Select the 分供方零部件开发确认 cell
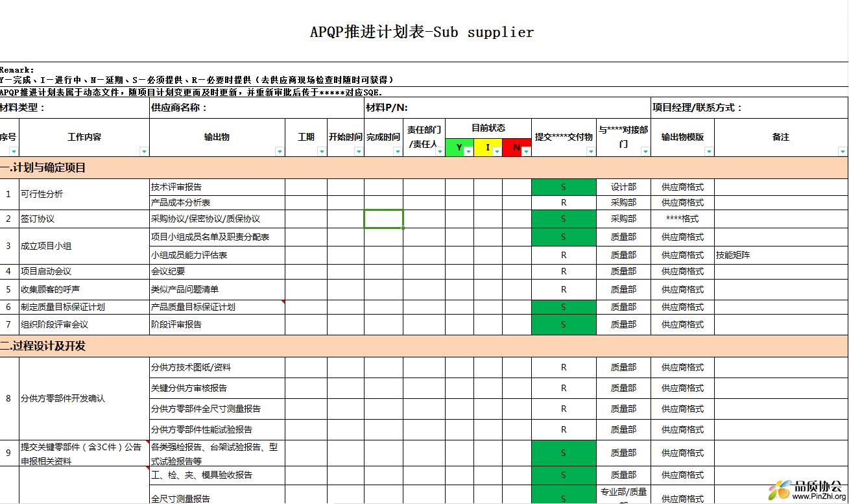Image resolution: width=849 pixels, height=504 pixels. click(84, 398)
